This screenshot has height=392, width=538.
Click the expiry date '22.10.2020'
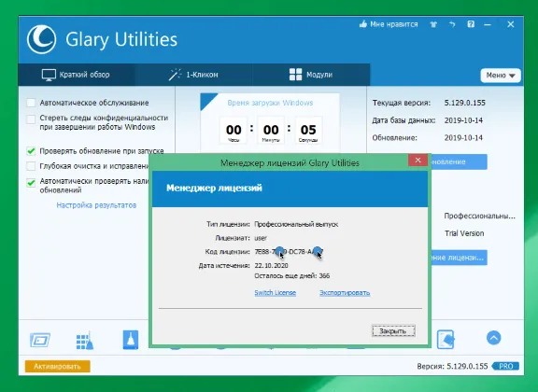(271, 265)
